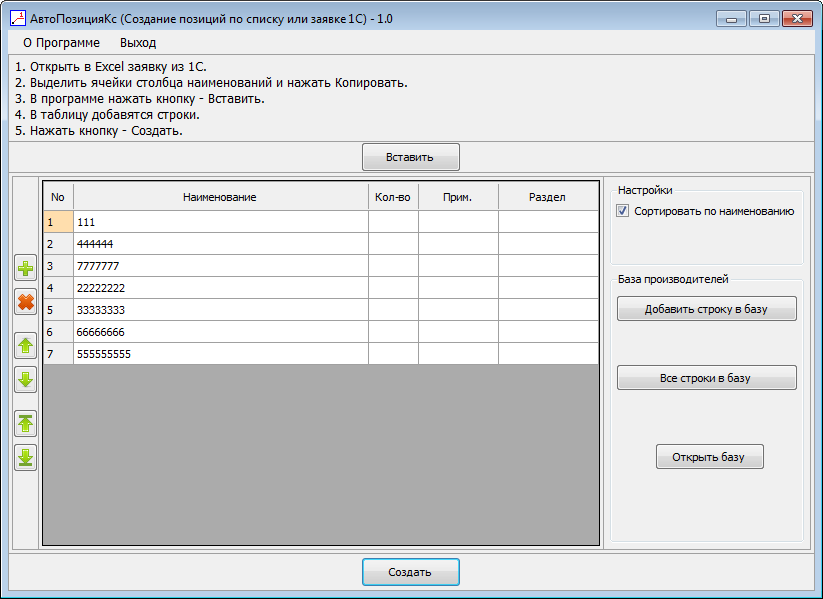The width and height of the screenshot is (823, 599).
Task: Click row header number 2
Action: pos(58,244)
